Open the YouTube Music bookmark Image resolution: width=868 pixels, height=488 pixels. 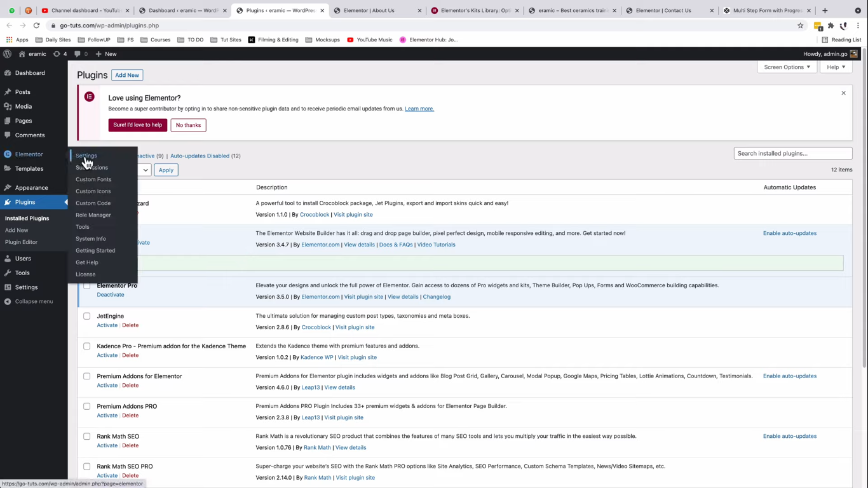click(370, 39)
